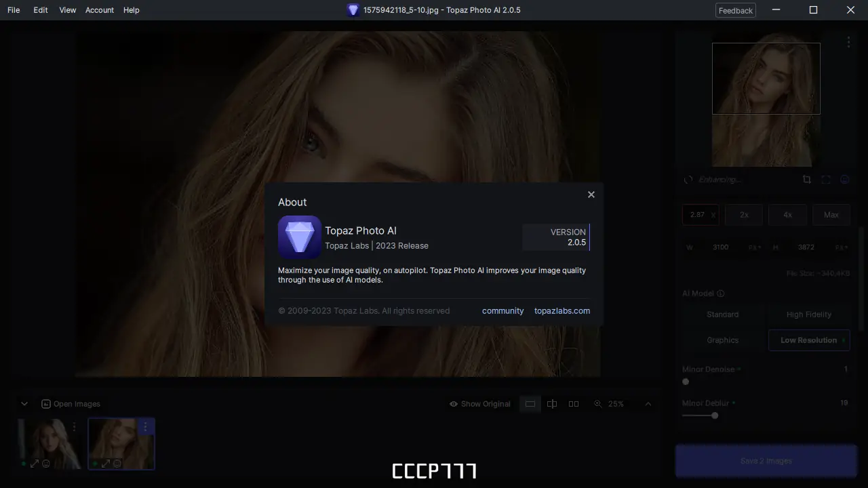Image resolution: width=868 pixels, height=488 pixels.
Task: Open the View menu
Action: click(68, 10)
